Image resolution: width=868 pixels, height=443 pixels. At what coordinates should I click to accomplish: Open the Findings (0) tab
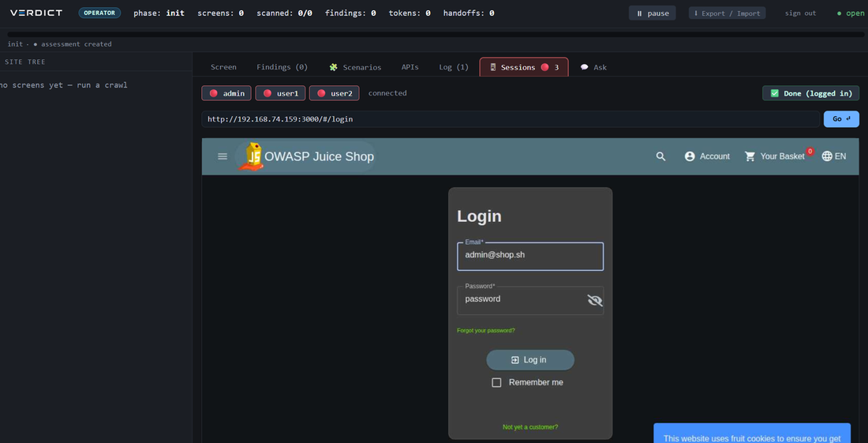click(282, 67)
